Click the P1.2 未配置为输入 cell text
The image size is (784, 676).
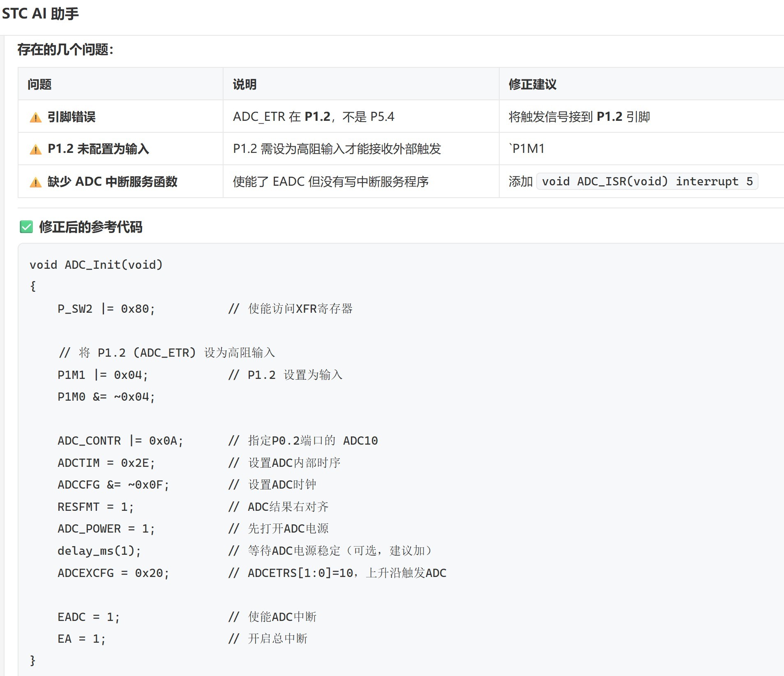pyautogui.click(x=98, y=149)
